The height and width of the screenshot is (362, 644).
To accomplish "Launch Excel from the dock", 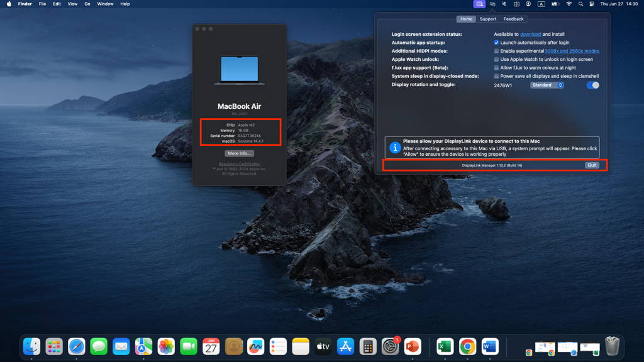I will tap(445, 346).
